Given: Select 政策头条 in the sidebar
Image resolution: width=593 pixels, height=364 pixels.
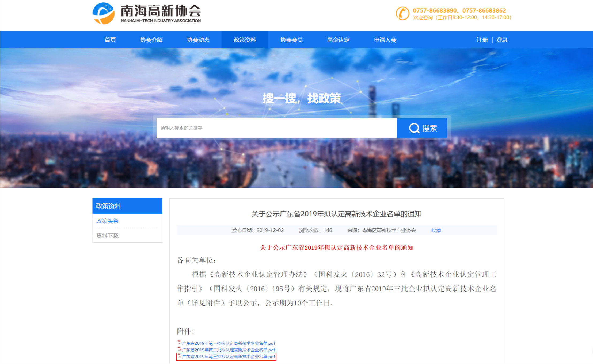Looking at the screenshot, I should (x=107, y=221).
